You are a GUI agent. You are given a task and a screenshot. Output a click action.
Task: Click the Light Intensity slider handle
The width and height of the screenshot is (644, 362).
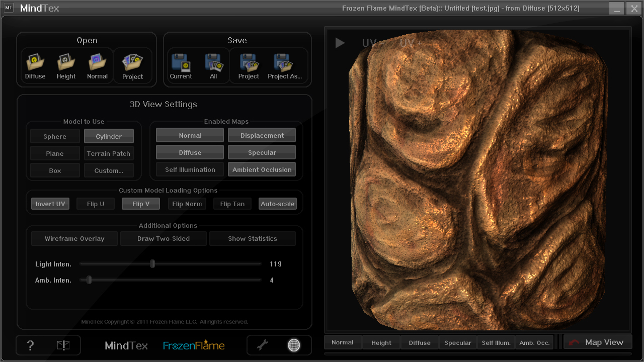point(152,264)
